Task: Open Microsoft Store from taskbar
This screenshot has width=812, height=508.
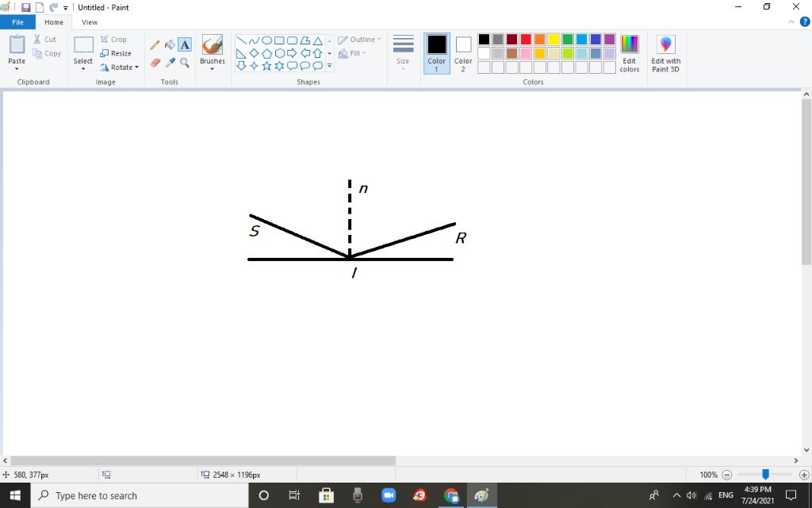Action: pos(326,495)
